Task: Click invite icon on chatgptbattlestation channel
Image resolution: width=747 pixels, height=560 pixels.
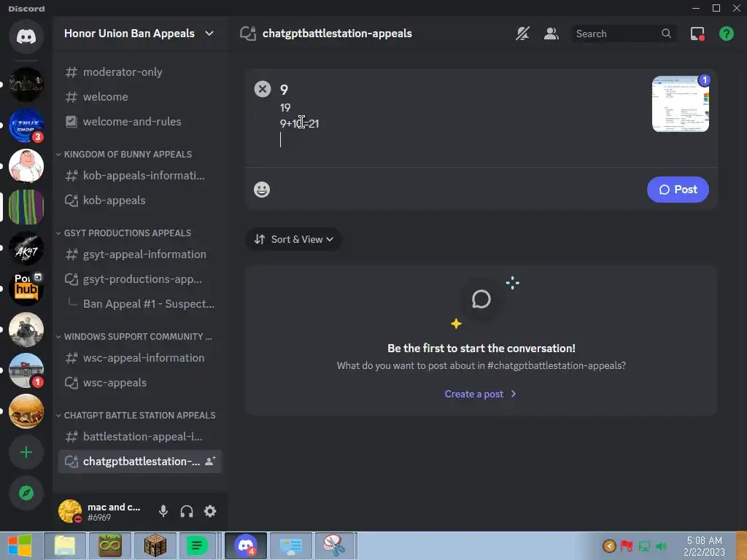Action: point(210,461)
